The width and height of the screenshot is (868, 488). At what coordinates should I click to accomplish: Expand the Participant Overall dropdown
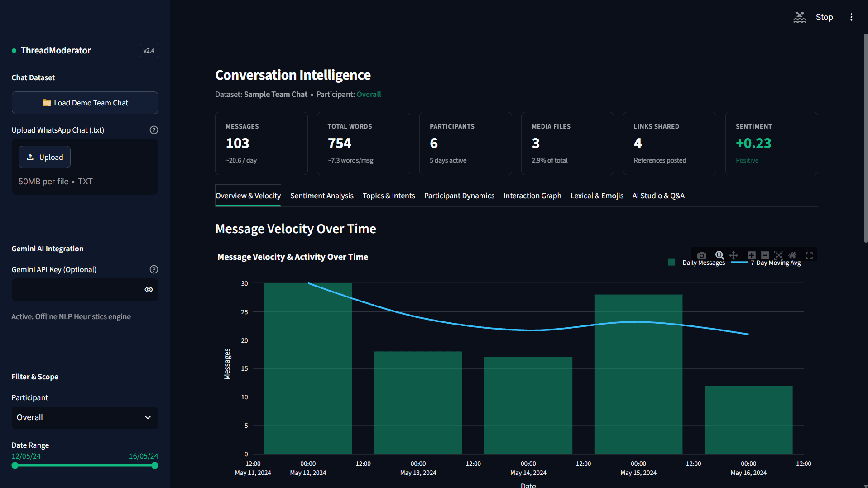tap(85, 417)
